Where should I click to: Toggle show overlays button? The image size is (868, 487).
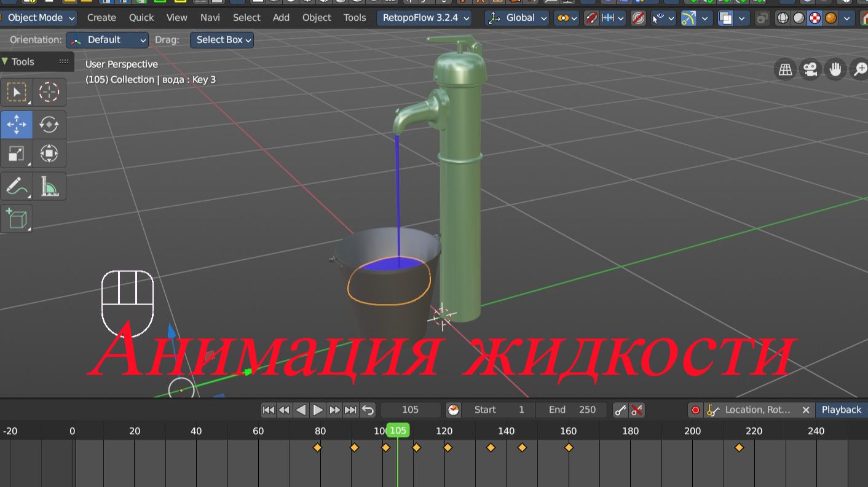[726, 18]
